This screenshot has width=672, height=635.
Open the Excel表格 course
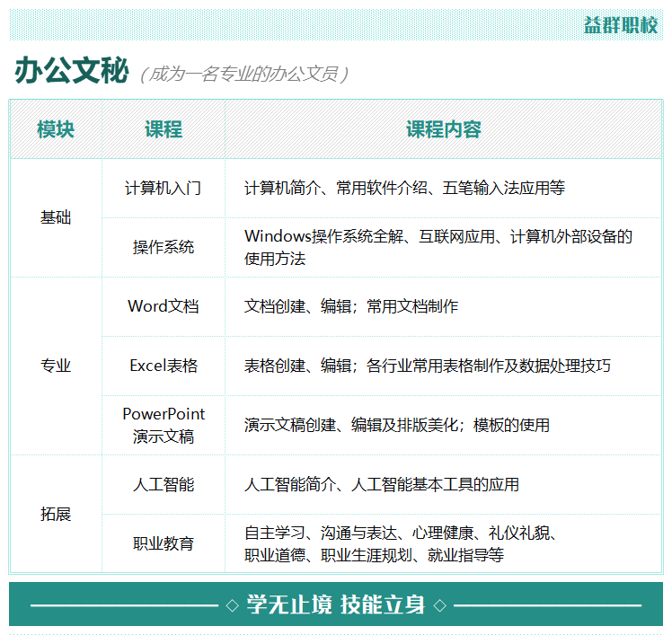point(164,366)
